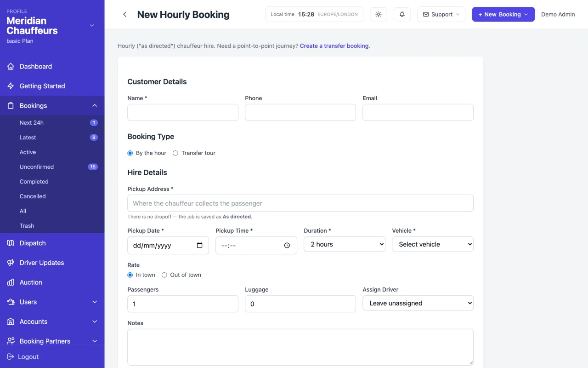Click the Logout exit icon

(11, 356)
